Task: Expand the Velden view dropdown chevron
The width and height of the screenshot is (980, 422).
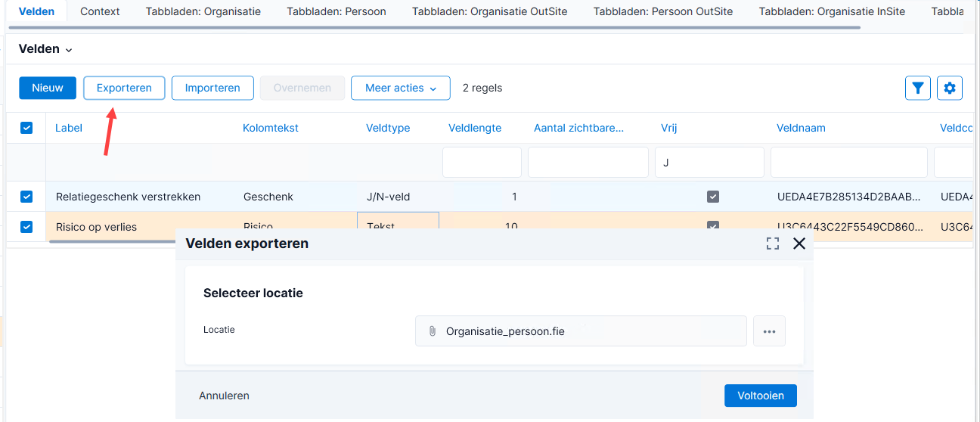Action: click(69, 50)
